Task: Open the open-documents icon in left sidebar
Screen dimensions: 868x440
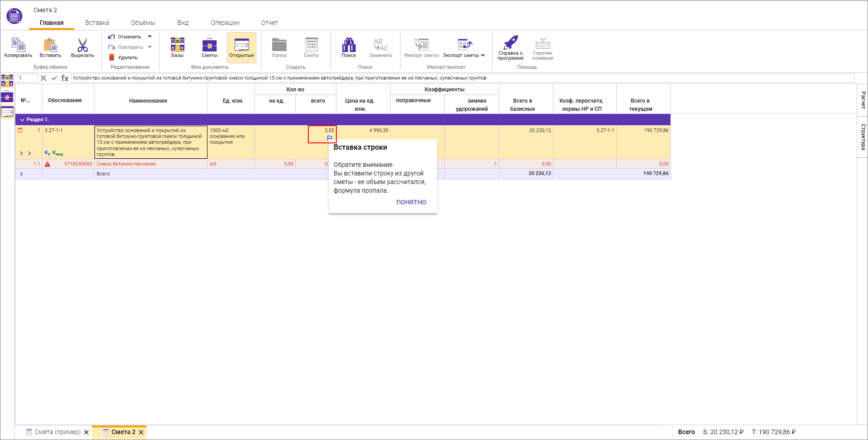Action: point(7,112)
